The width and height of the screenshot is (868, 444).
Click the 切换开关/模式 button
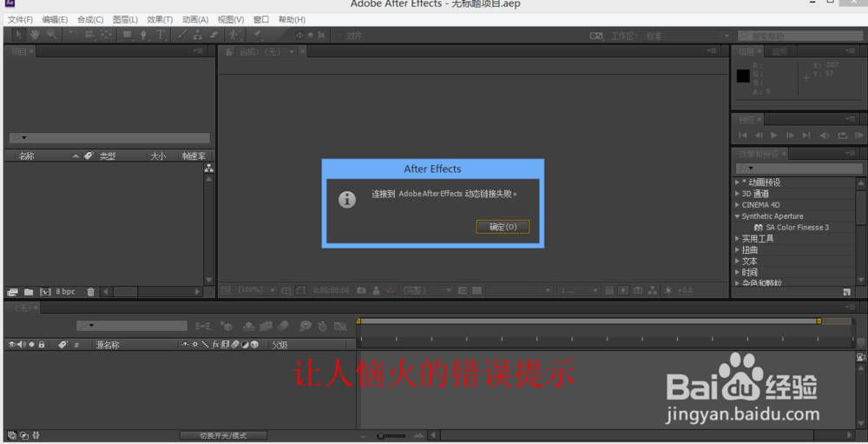[x=223, y=435]
